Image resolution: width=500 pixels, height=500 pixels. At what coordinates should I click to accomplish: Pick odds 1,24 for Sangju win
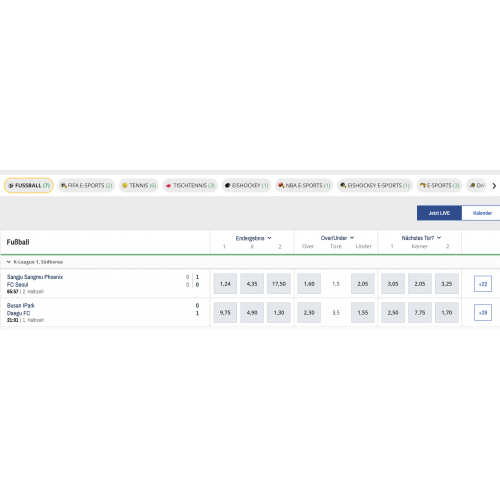coord(225,284)
